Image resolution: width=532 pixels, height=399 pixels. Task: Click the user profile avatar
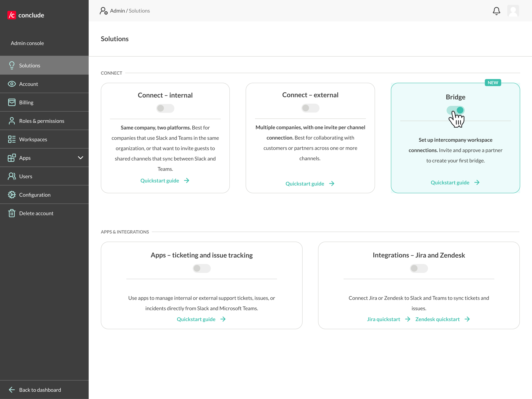(513, 11)
